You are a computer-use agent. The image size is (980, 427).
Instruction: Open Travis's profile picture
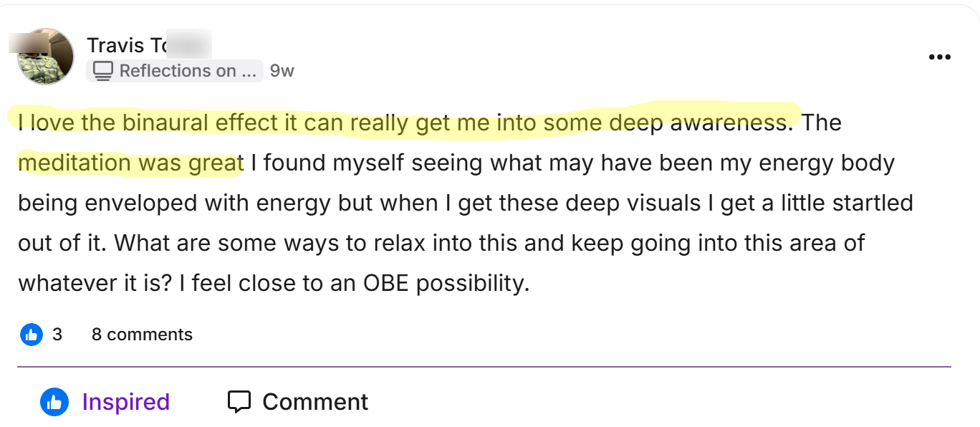point(46,57)
